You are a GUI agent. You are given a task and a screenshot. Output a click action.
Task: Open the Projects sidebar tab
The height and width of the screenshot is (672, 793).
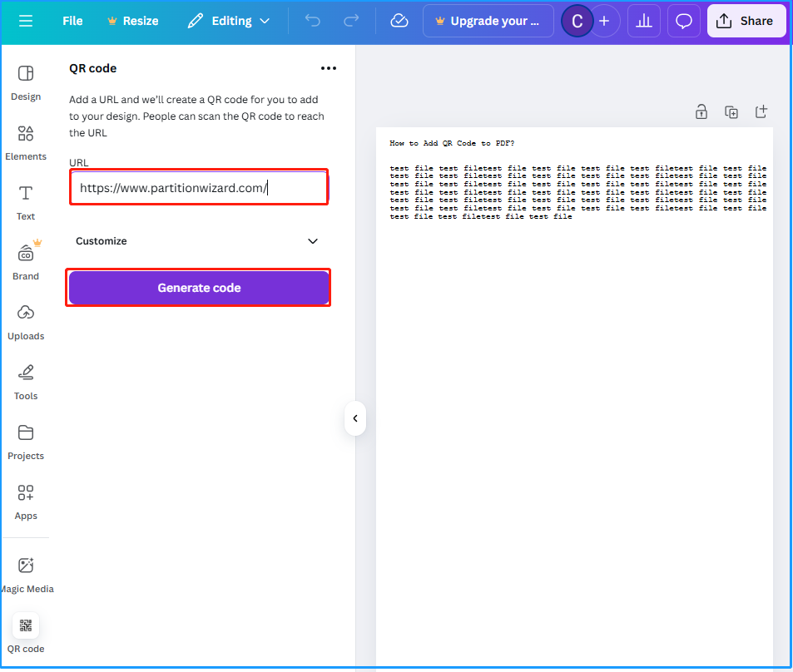click(x=26, y=442)
